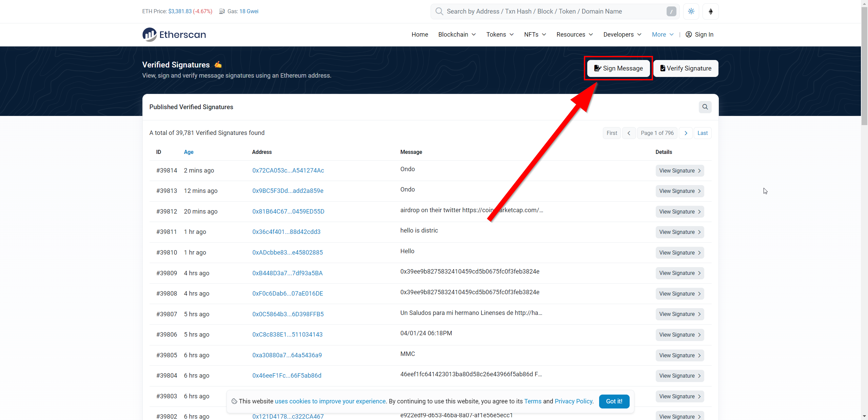This screenshot has width=868, height=420.
Task: Expand the Blockchain dropdown menu
Action: (x=457, y=35)
